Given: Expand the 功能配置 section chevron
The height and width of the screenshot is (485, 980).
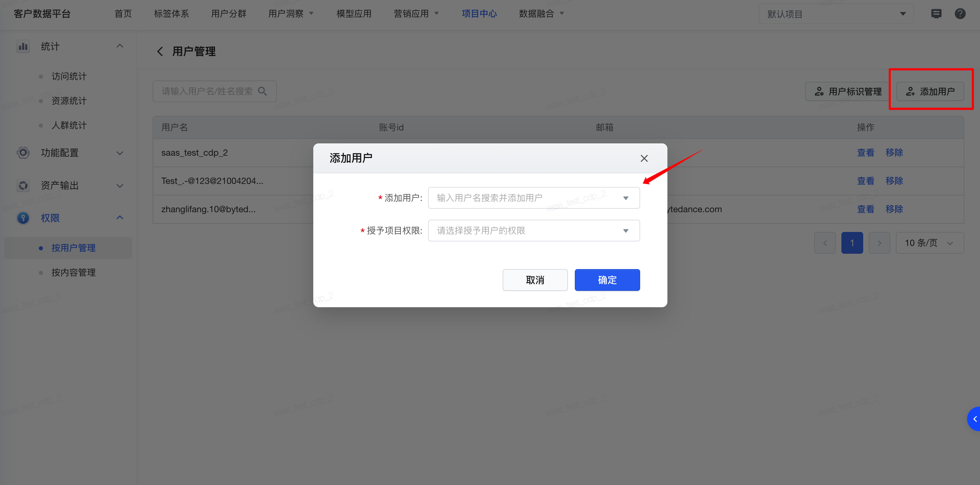Looking at the screenshot, I should pyautogui.click(x=120, y=153).
